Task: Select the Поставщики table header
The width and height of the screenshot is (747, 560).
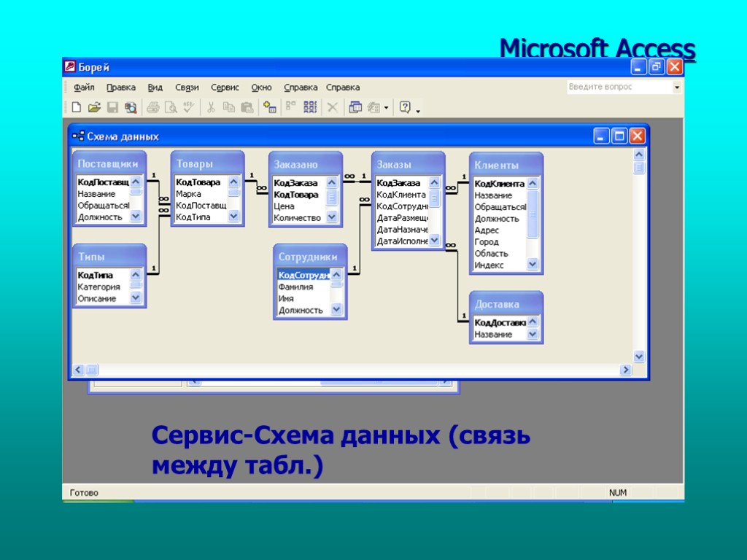Action: pos(109,163)
